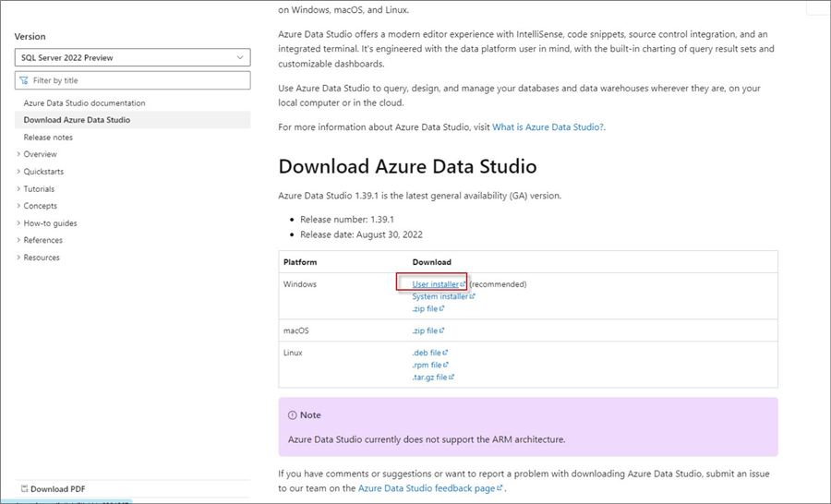Image resolution: width=831 pixels, height=504 pixels.
Task: Expand the Overview section chevron
Action: [x=18, y=154]
